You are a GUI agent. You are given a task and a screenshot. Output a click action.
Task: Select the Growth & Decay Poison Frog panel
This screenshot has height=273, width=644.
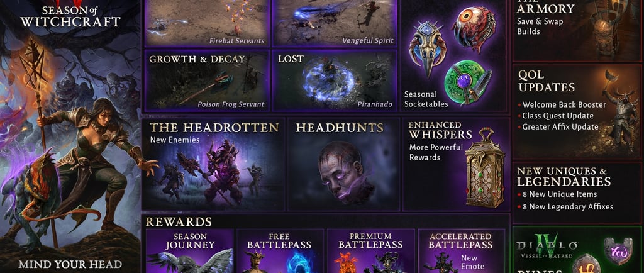click(208, 81)
